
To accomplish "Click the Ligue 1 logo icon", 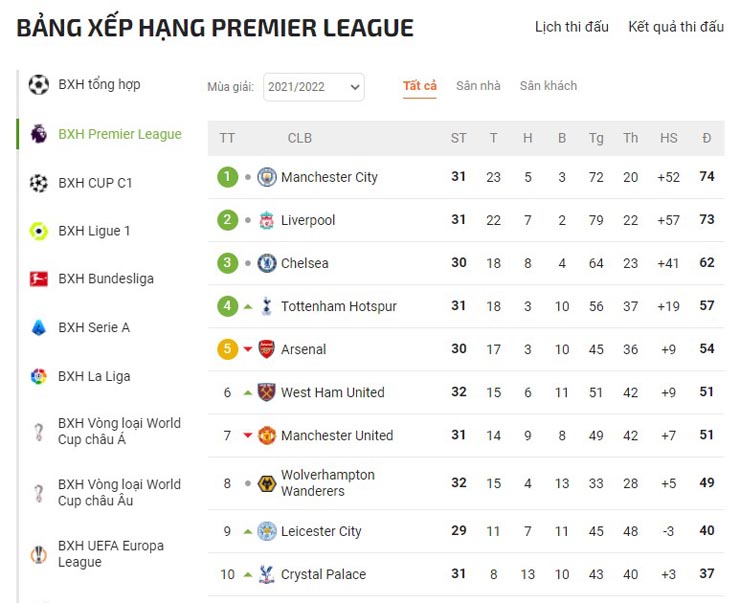I will [x=39, y=231].
